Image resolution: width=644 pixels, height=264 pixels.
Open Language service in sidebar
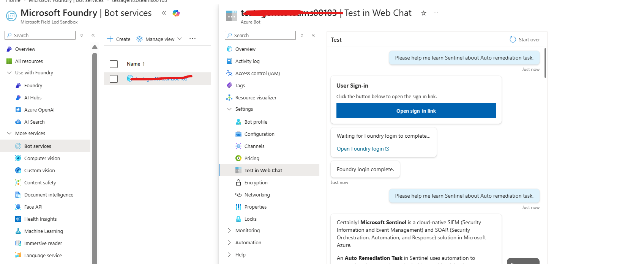(43, 255)
